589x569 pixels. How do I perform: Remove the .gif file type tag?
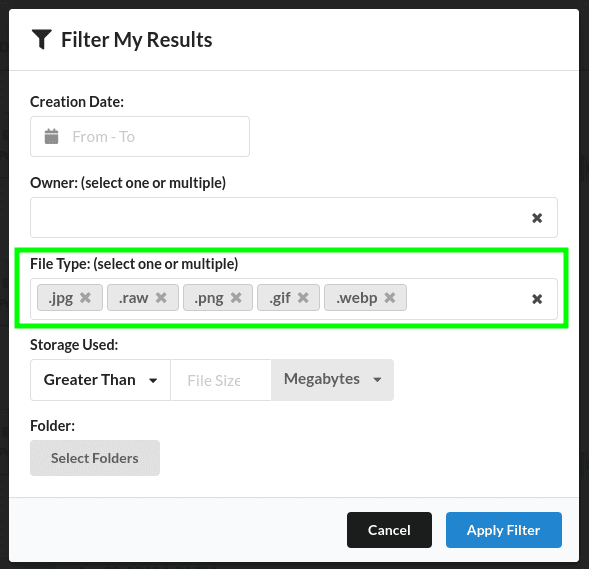pos(303,298)
